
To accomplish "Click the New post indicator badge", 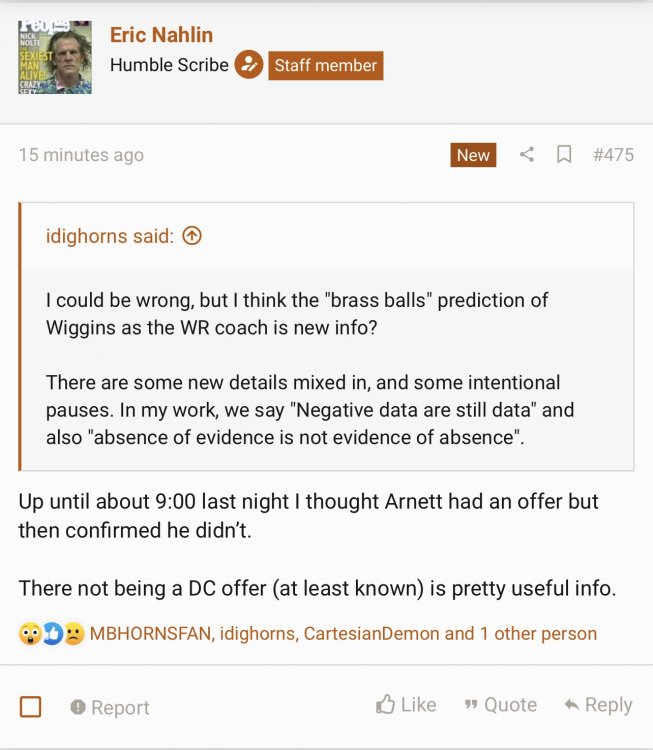I will pyautogui.click(x=473, y=155).
